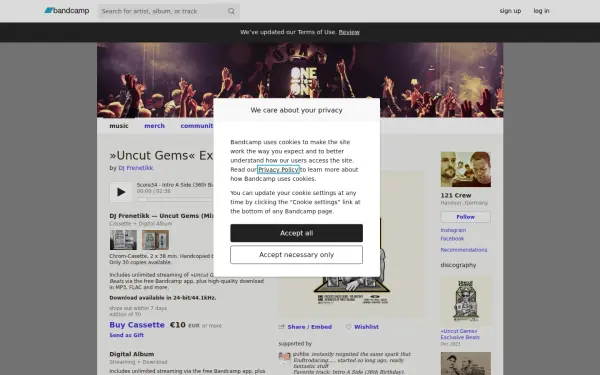View the second cassette photo thumbnail

pos(155,240)
